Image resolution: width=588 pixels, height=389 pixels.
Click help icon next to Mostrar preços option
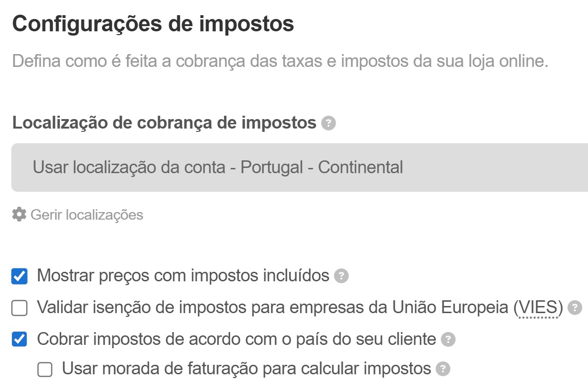[341, 276]
